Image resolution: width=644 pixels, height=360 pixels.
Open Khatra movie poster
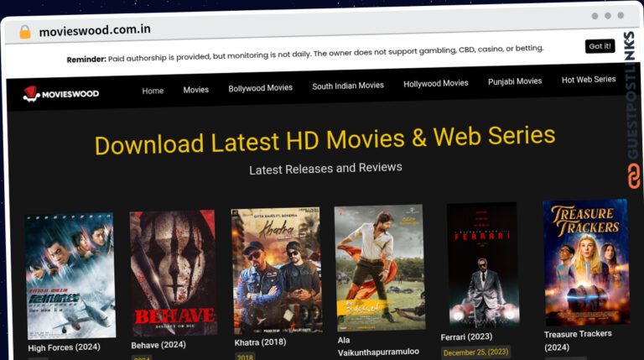point(277,270)
